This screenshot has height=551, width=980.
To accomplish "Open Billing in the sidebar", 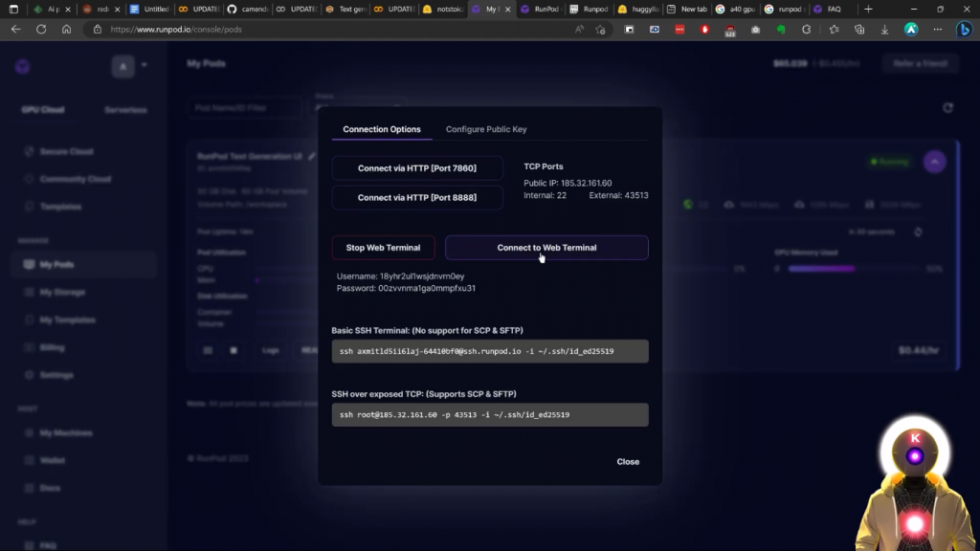I will click(52, 347).
